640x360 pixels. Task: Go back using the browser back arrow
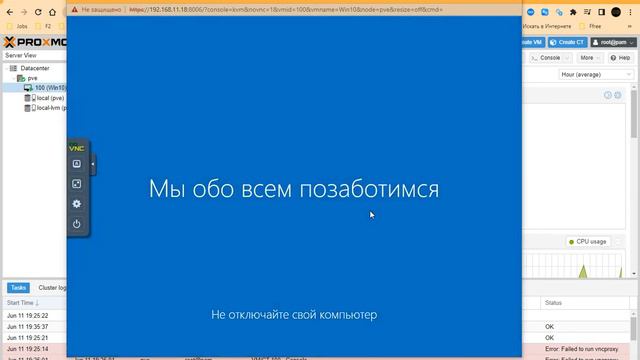tap(10, 12)
